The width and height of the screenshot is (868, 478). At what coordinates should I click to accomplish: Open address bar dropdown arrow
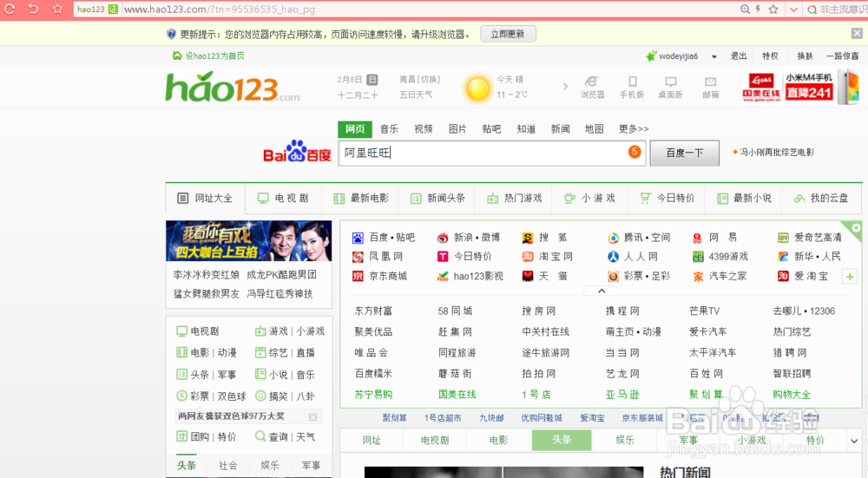(793, 10)
